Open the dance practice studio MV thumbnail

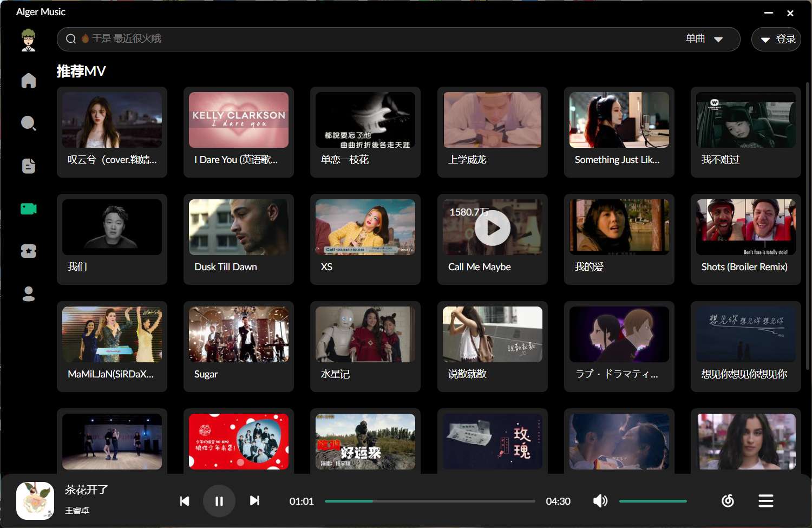(112, 441)
